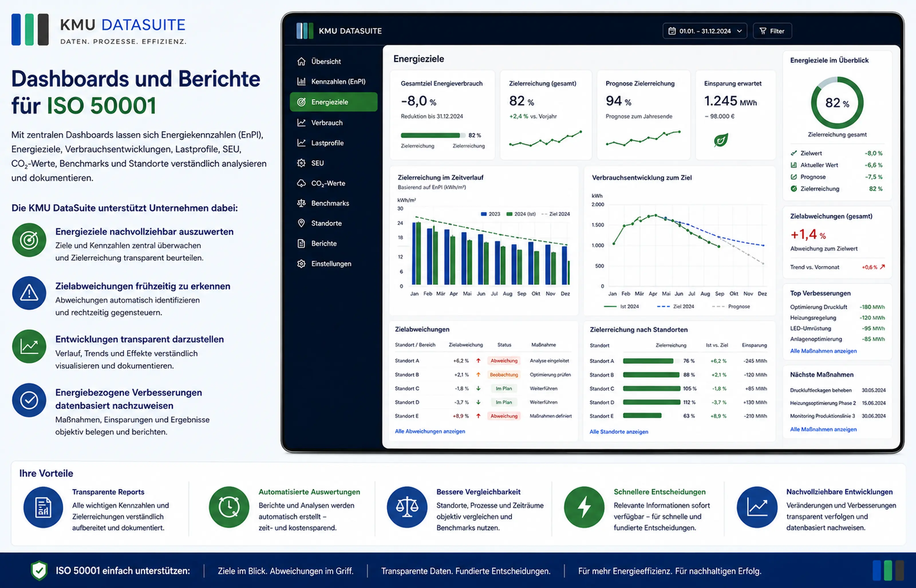The height and width of the screenshot is (588, 916).
Task: Click the Gesamtziel progress bar at 82 %
Action: pyautogui.click(x=433, y=135)
